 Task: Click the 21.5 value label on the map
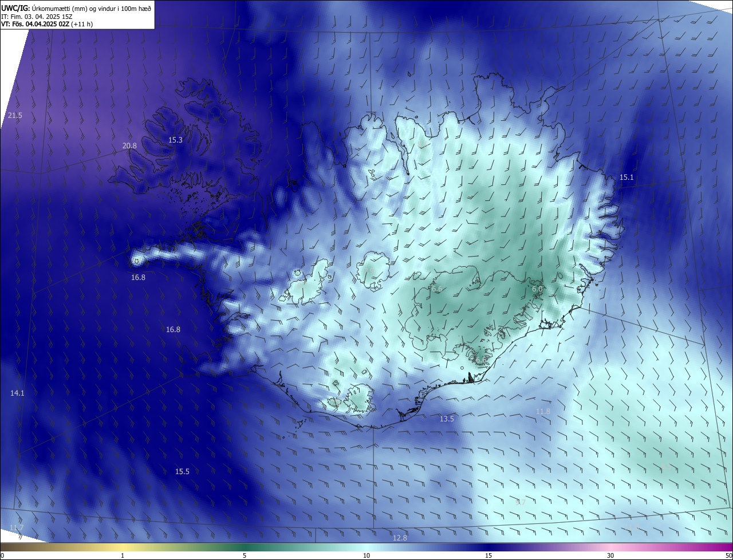[15, 116]
